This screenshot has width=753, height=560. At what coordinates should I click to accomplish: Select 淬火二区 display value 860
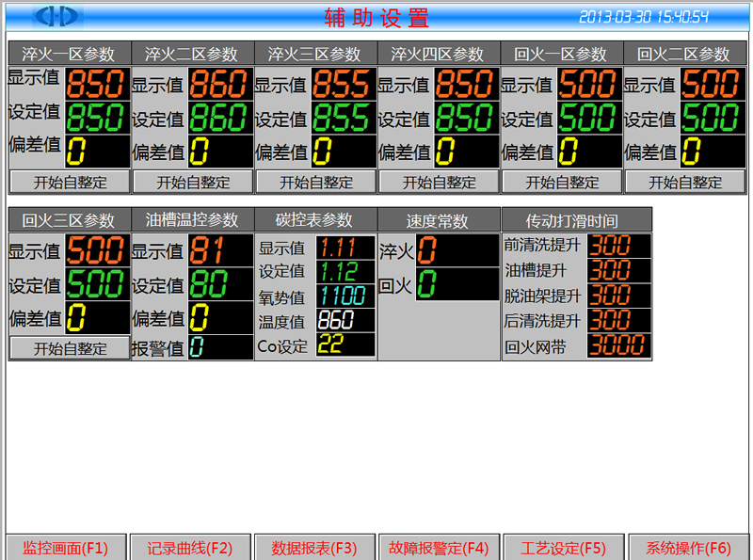220,84
